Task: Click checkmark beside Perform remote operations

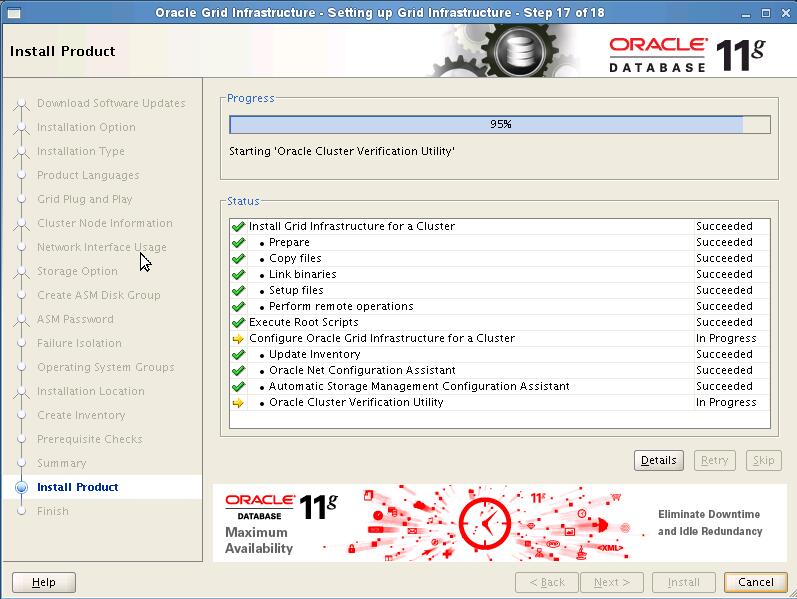Action: pyautogui.click(x=238, y=307)
